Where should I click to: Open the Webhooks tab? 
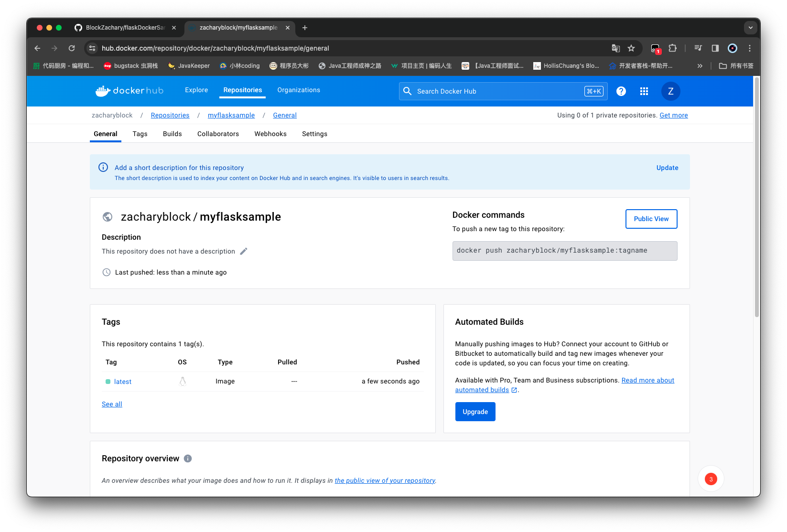(x=270, y=134)
